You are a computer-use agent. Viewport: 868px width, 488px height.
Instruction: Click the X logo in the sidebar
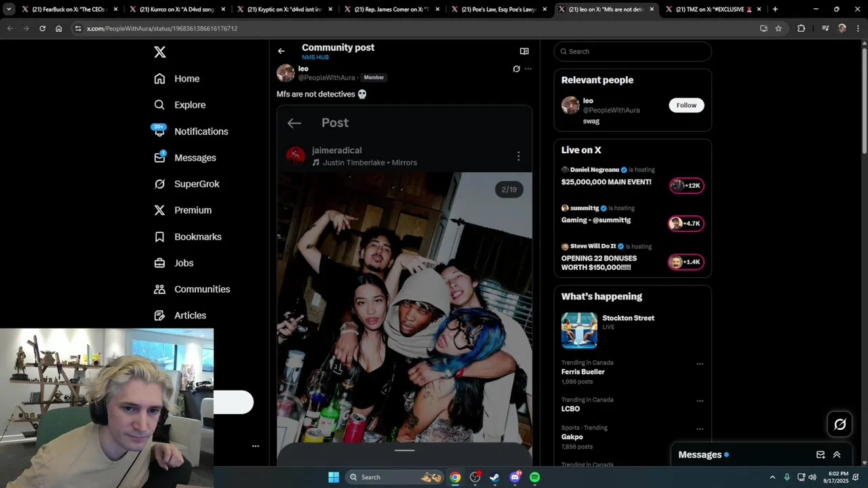pos(159,52)
